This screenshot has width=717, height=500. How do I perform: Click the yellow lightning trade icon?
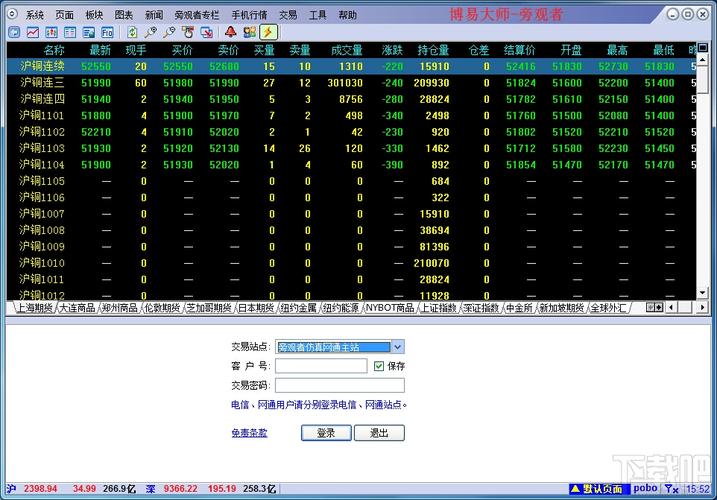[267, 32]
